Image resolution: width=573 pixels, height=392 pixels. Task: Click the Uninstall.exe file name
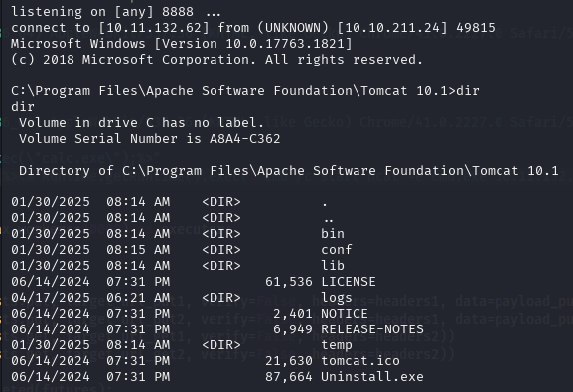[372, 377]
